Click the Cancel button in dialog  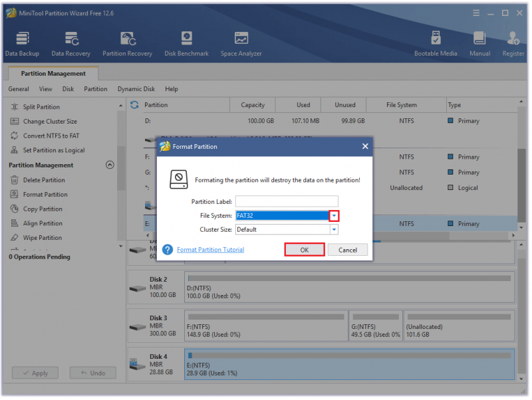point(348,250)
